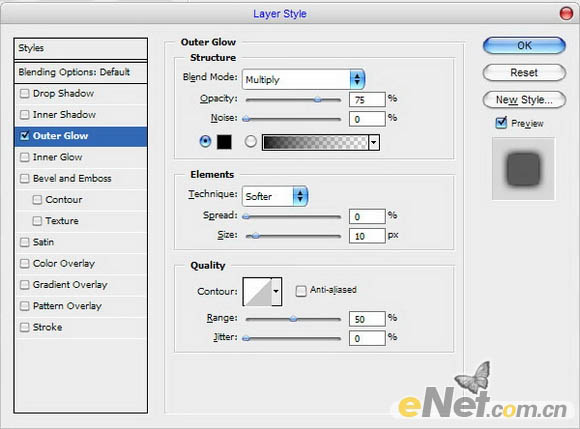Viewport: 580px width, 429px height.
Task: Select the solid color radio button
Action: click(x=205, y=142)
